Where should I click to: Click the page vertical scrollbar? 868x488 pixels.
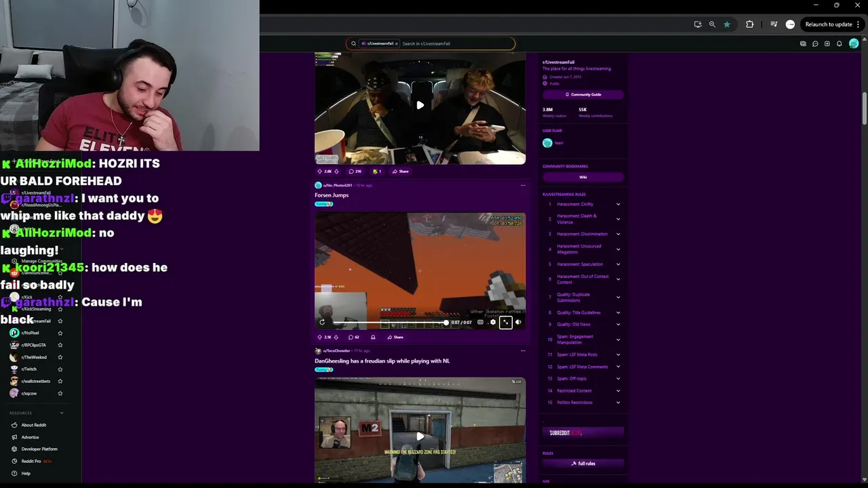click(865, 108)
